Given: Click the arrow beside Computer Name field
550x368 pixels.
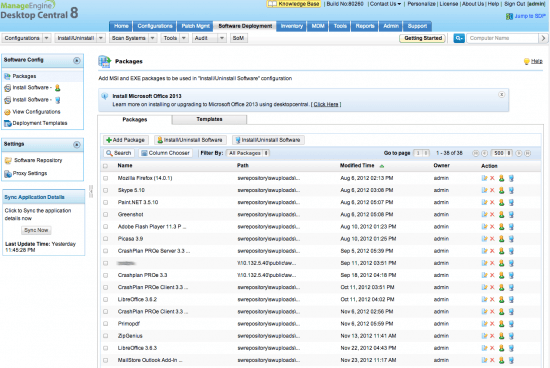Looking at the screenshot, I should click(543, 38).
